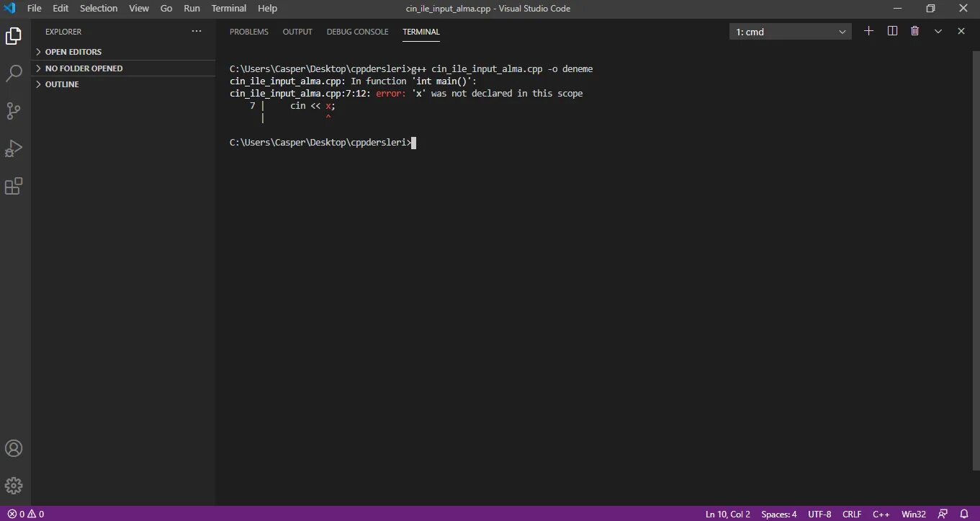Viewport: 980px width, 521px height.
Task: Open notifications bell in status bar
Action: (964, 514)
